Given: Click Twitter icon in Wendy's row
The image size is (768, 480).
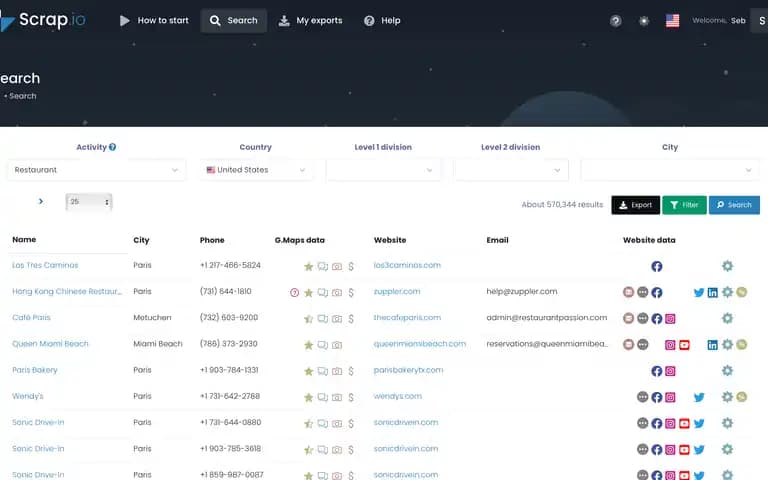Looking at the screenshot, I should pyautogui.click(x=699, y=397).
